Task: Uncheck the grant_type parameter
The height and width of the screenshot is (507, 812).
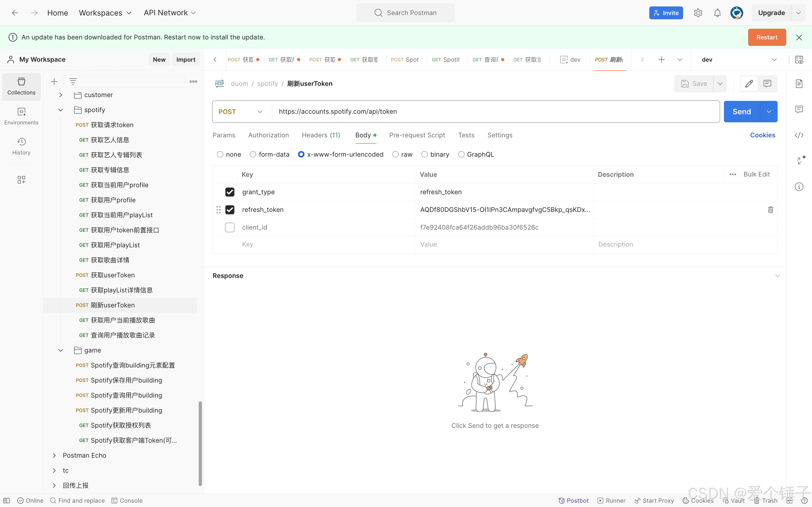Action: point(230,192)
